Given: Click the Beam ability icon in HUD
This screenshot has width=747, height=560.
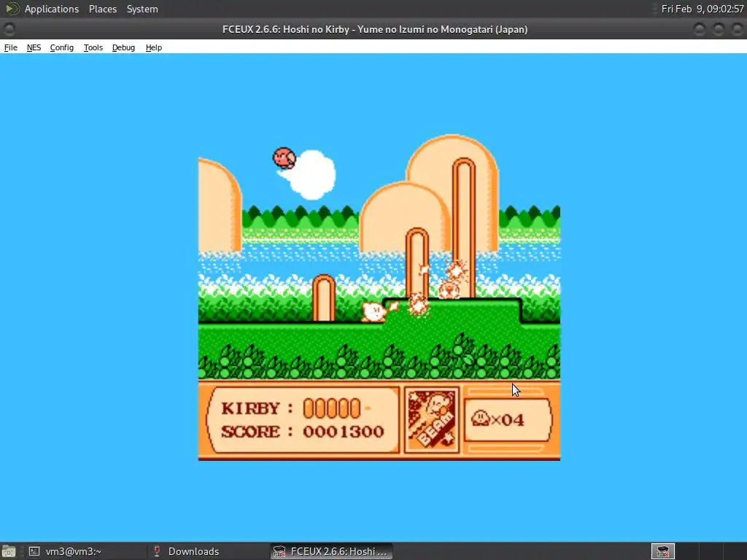Looking at the screenshot, I should 432,419.
